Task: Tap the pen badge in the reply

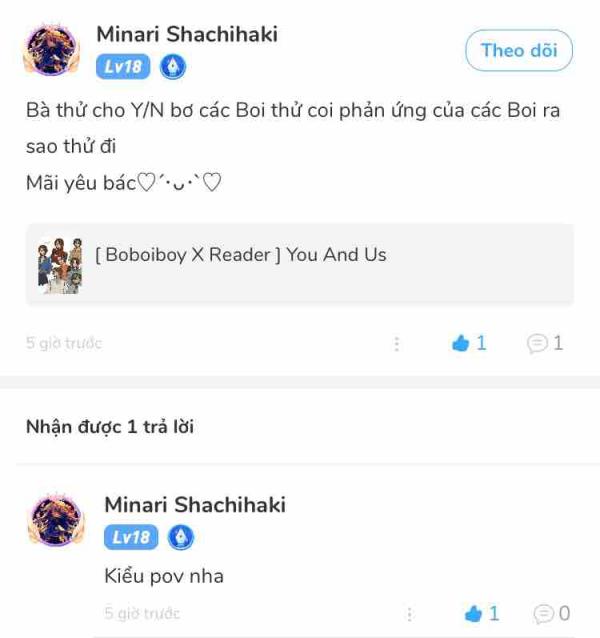Action: pyautogui.click(x=181, y=537)
